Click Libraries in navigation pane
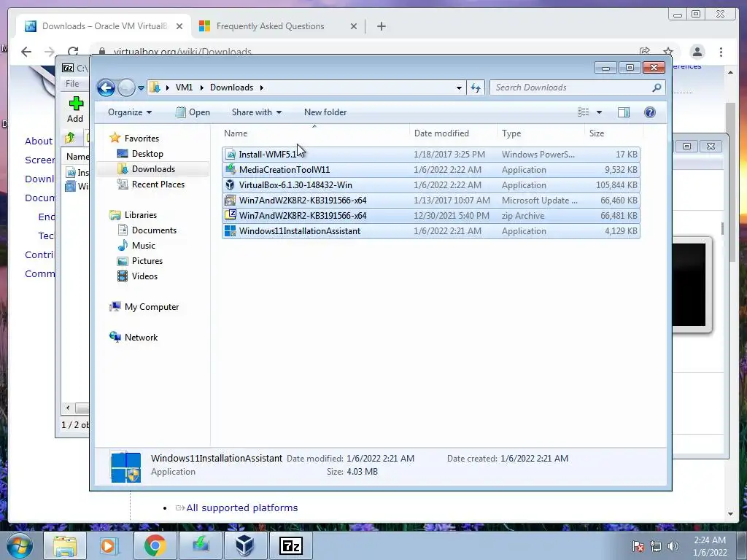747x560 pixels. tap(141, 215)
